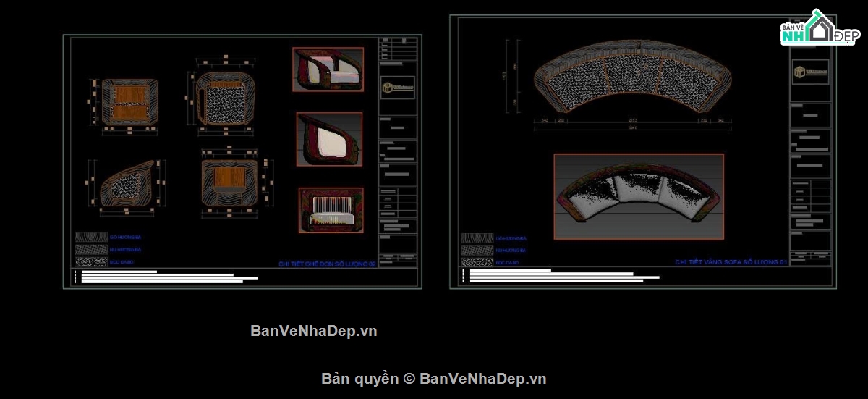
Task: Click the curved sofa top-view plan drawing
Action: click(x=633, y=78)
